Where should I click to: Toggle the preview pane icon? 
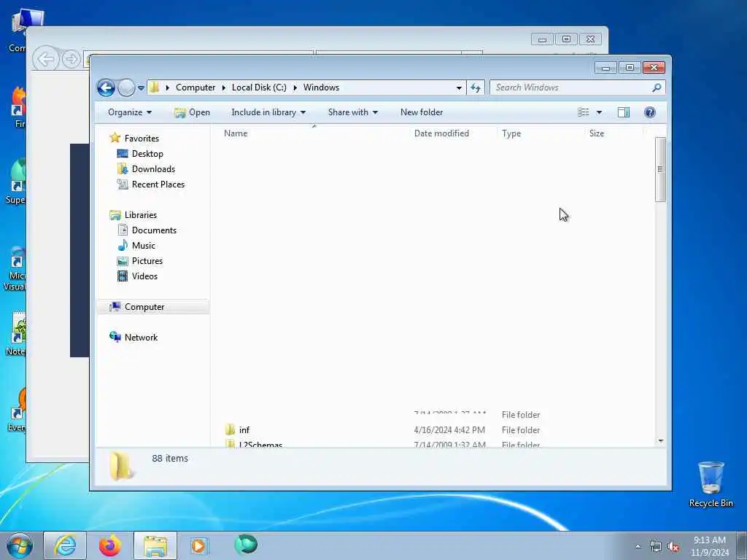624,112
